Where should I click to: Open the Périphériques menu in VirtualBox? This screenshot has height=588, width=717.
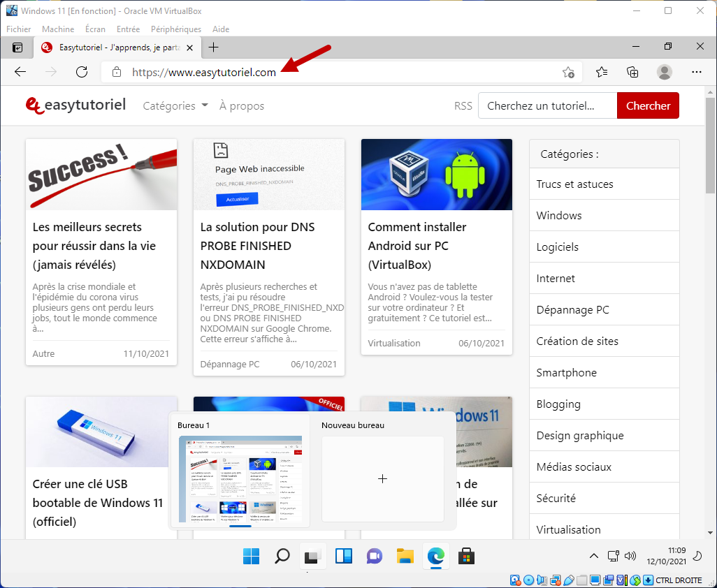175,29
